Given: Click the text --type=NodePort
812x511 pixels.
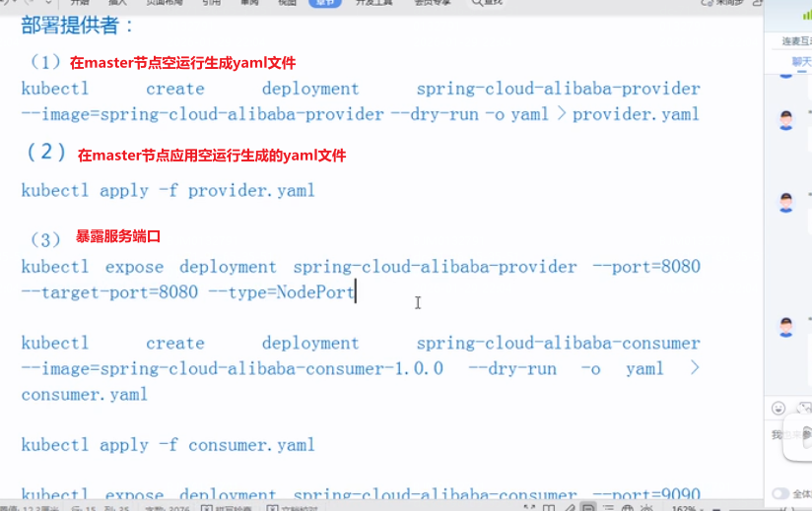Looking at the screenshot, I should [x=281, y=292].
